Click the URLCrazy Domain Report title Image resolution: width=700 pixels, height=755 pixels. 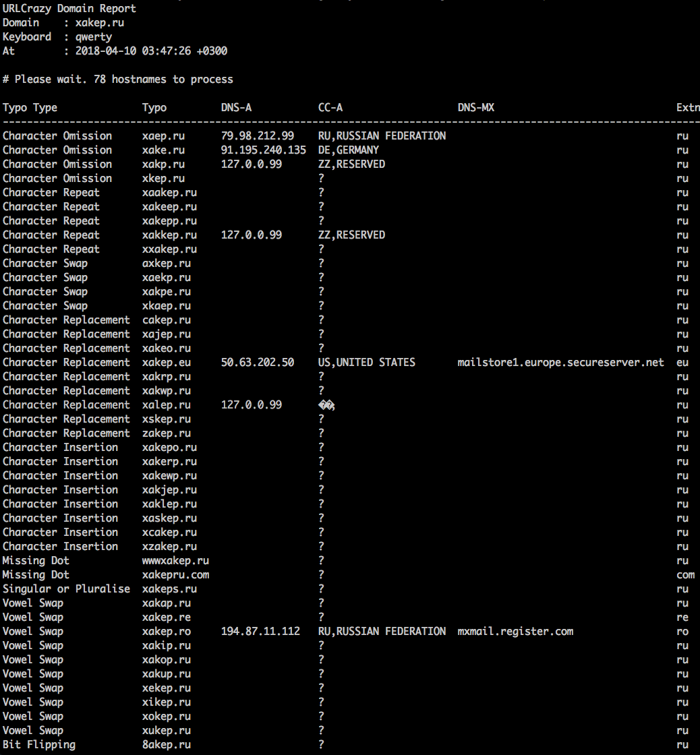69,8
